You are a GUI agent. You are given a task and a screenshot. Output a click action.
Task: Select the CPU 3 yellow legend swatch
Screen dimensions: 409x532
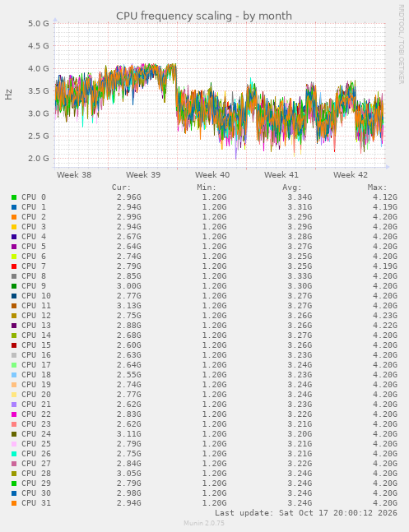pos(14,227)
